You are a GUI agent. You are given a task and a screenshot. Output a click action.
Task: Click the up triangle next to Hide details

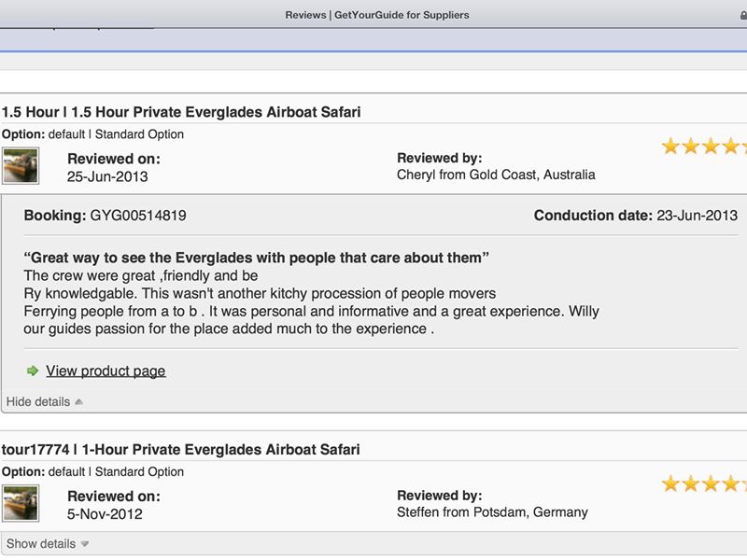(x=78, y=402)
